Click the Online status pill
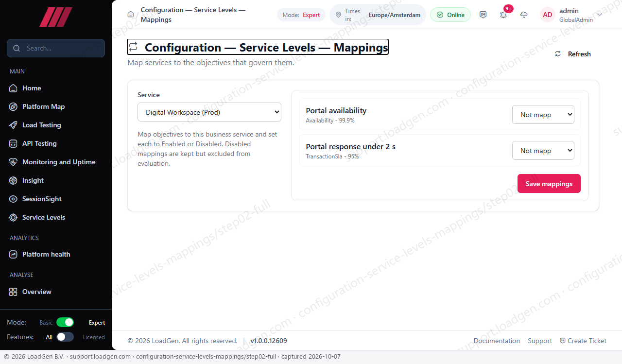The height and width of the screenshot is (364, 622). point(450,15)
